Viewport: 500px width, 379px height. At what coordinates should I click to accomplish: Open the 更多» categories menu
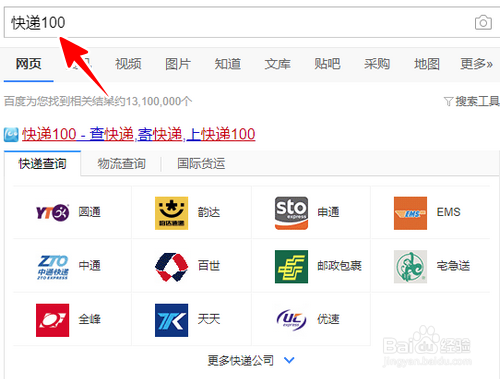click(x=476, y=64)
